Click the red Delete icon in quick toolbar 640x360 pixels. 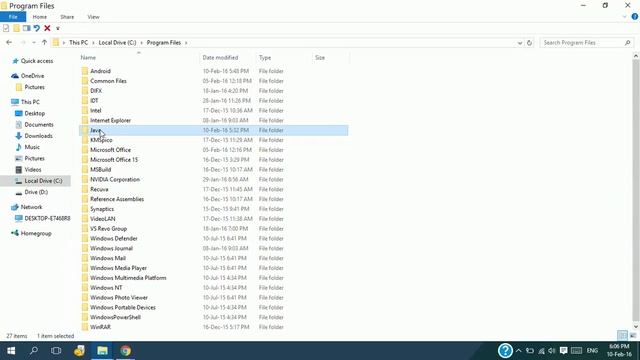pyautogui.click(x=47, y=28)
